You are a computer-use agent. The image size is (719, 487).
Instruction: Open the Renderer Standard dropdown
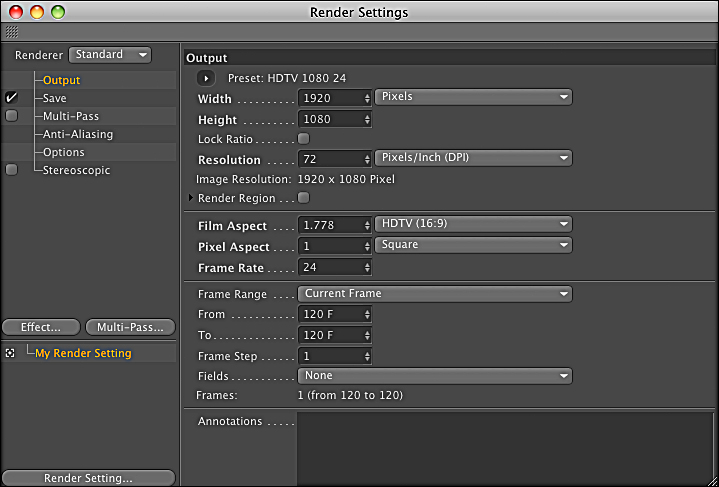[x=112, y=54]
